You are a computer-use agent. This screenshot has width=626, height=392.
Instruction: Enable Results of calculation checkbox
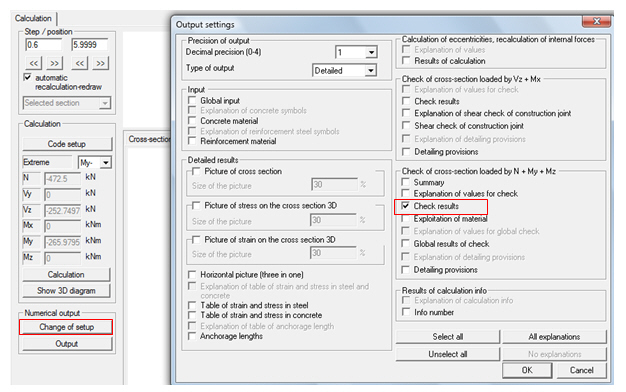[406, 61]
